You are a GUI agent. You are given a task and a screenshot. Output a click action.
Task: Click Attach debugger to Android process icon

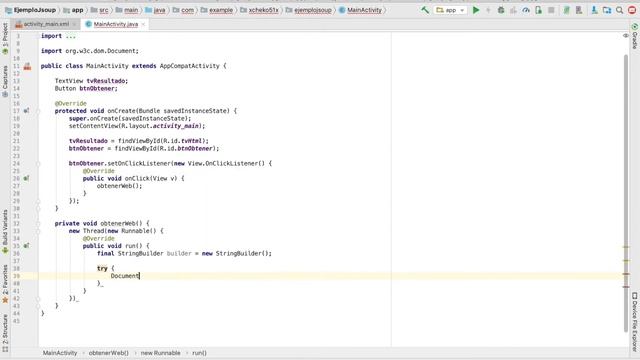coord(539,10)
